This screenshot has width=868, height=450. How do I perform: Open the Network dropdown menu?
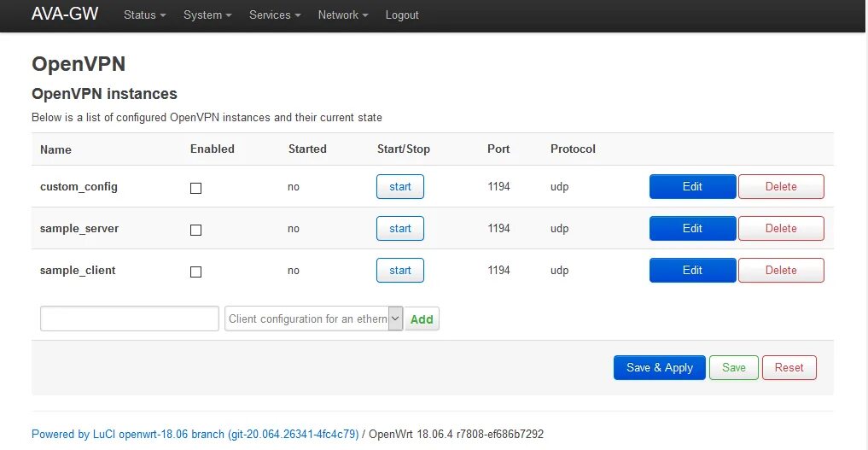coord(342,15)
